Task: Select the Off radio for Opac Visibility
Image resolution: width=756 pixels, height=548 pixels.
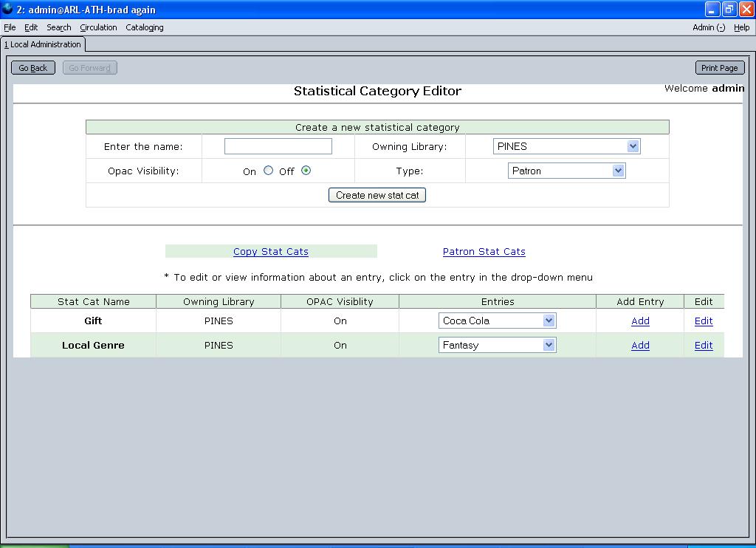Action: pyautogui.click(x=306, y=171)
